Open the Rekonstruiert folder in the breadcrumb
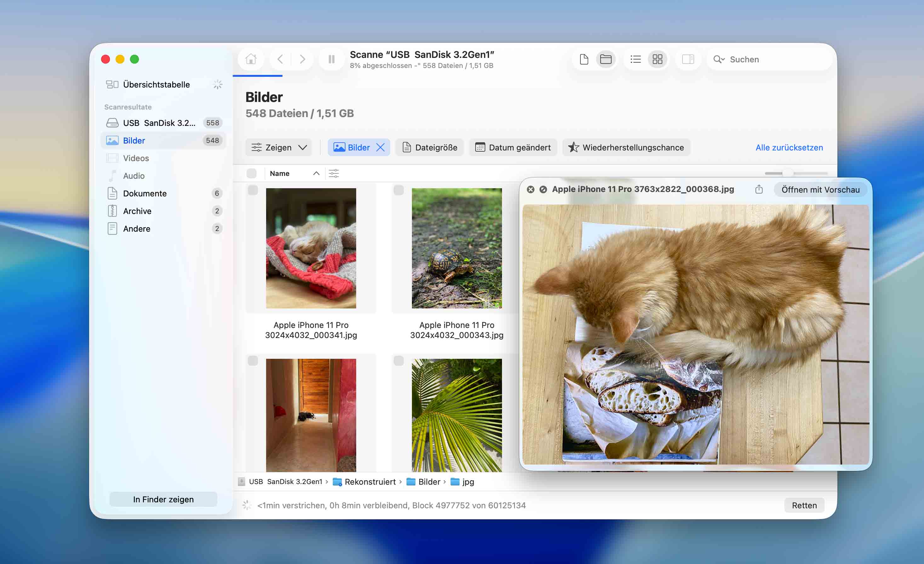Screen dimensions: 924x564 (x=370, y=482)
